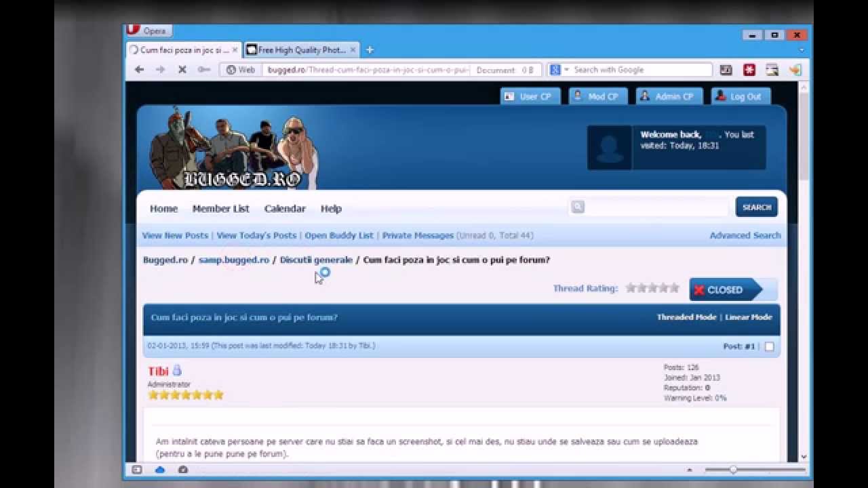The image size is (868, 488).
Task: Open the Google search engine dropdown
Action: point(559,70)
